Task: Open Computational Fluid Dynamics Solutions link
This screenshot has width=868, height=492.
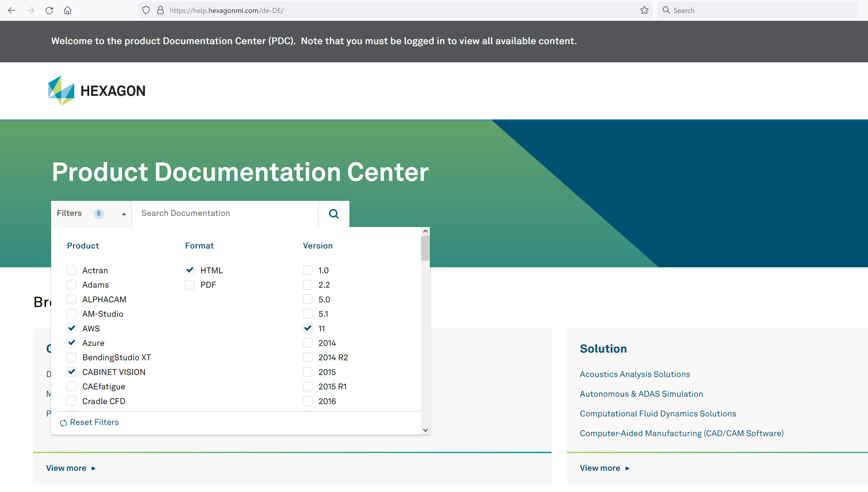Action: 658,413
